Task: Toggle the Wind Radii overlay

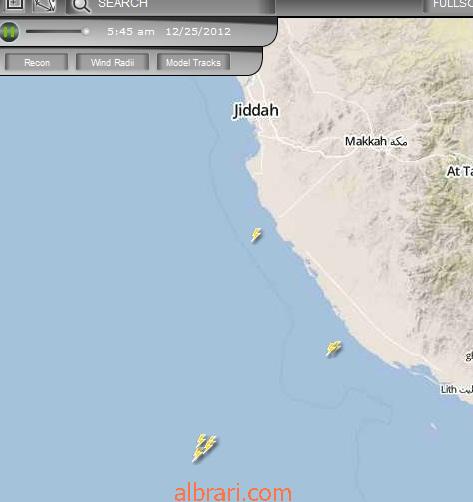Action: coord(112,62)
